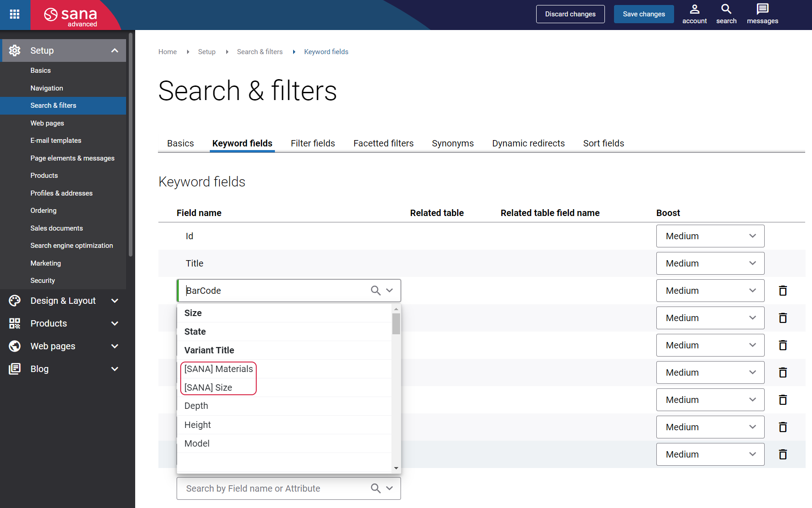Expand the Products sidebar section
The image size is (812, 508).
(115, 323)
